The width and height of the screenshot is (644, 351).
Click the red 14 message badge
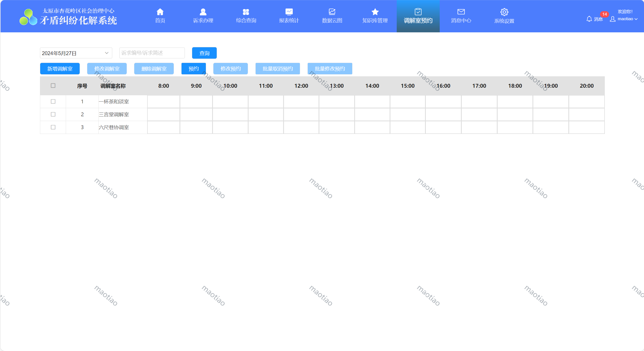tap(605, 14)
